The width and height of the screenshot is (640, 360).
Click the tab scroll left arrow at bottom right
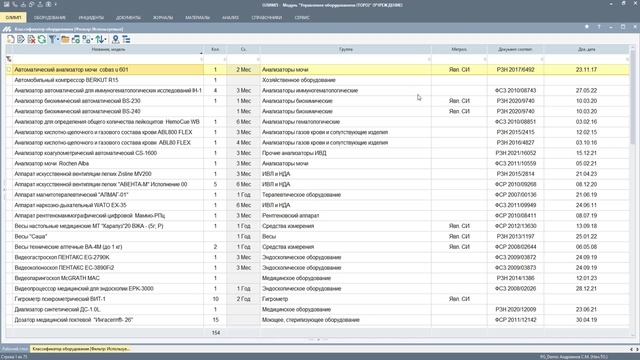point(631,349)
